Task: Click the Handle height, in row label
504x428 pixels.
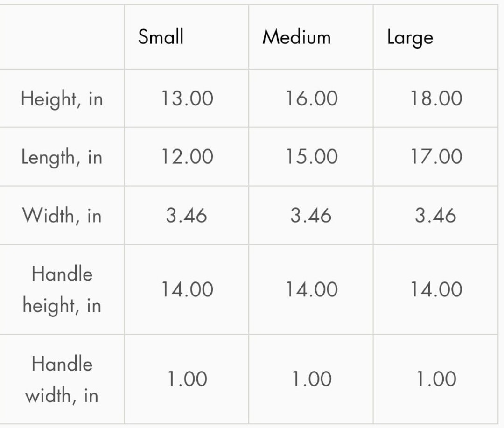Action: click(x=62, y=289)
